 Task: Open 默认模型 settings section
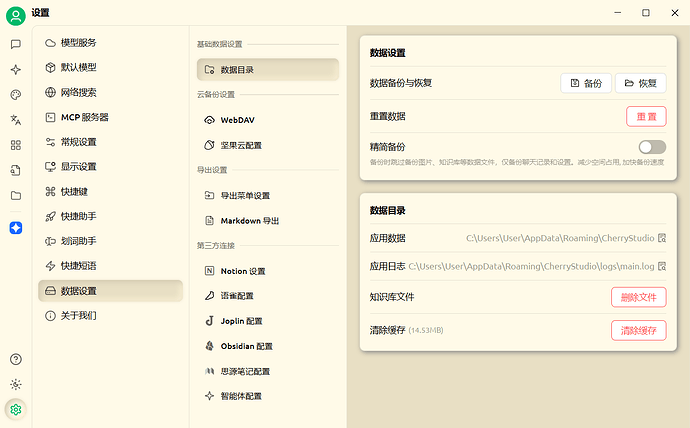point(110,67)
